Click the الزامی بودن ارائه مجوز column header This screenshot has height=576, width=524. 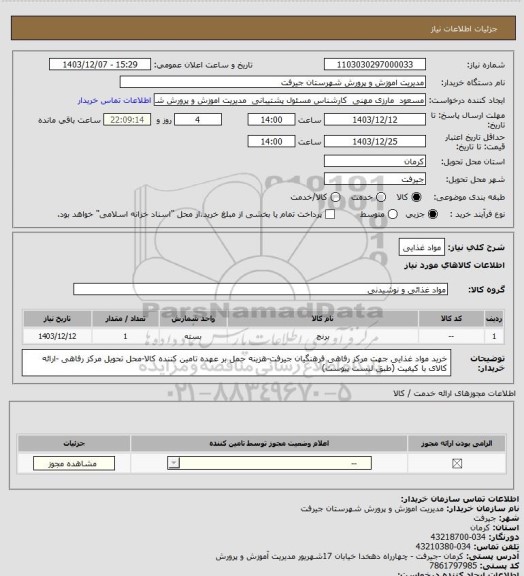pos(456,443)
